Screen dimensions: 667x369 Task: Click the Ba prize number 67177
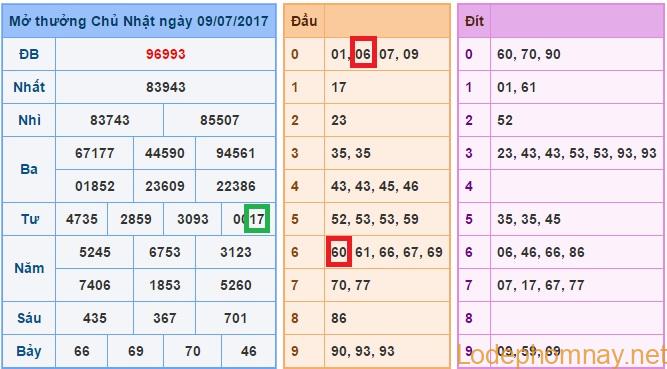point(94,153)
